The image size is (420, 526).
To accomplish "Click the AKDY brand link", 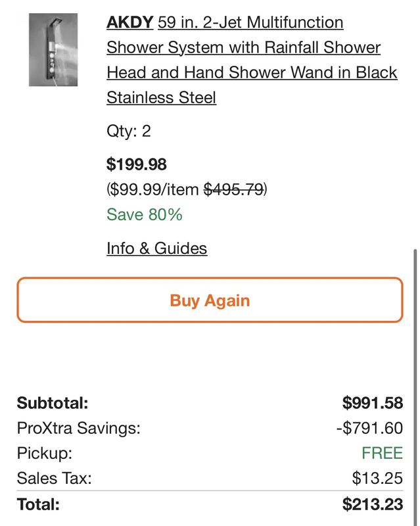I will [130, 22].
